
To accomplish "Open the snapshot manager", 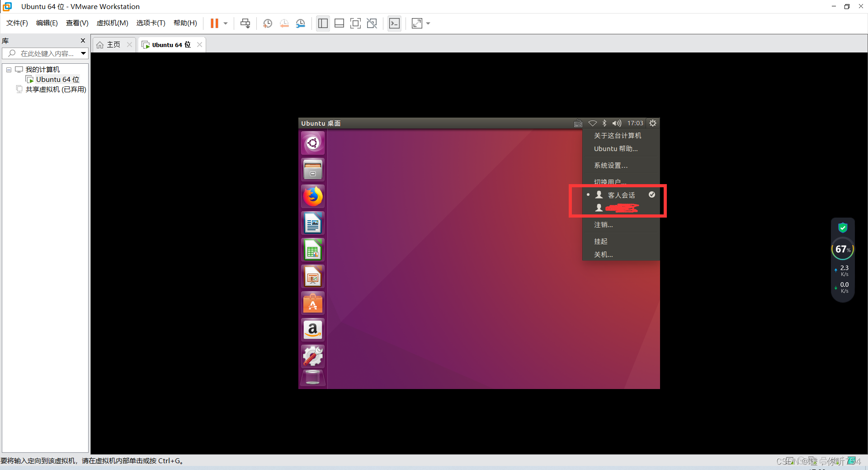I will pos(301,24).
